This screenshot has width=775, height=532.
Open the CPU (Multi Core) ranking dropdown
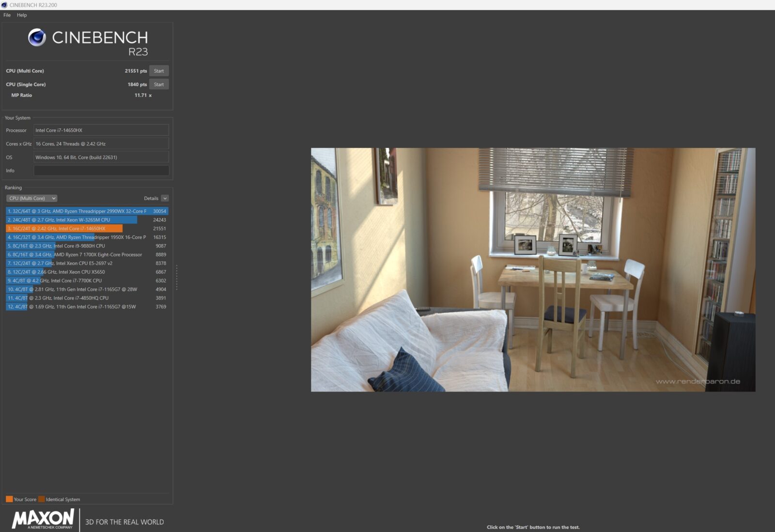tap(31, 198)
